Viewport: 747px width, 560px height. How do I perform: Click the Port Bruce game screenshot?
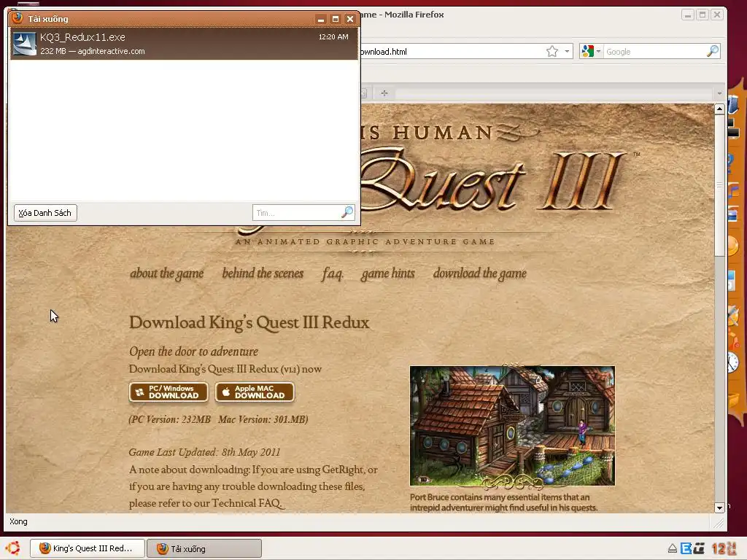(512, 426)
